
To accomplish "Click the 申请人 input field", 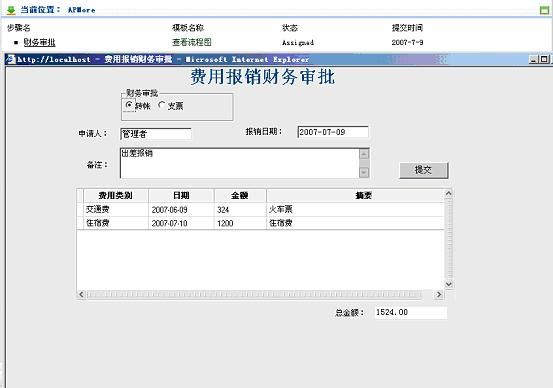I will click(x=156, y=134).
